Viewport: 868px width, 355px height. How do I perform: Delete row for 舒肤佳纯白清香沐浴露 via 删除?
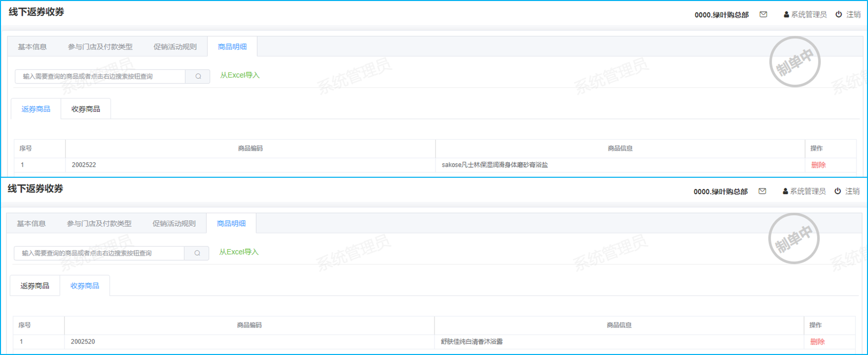pos(818,342)
